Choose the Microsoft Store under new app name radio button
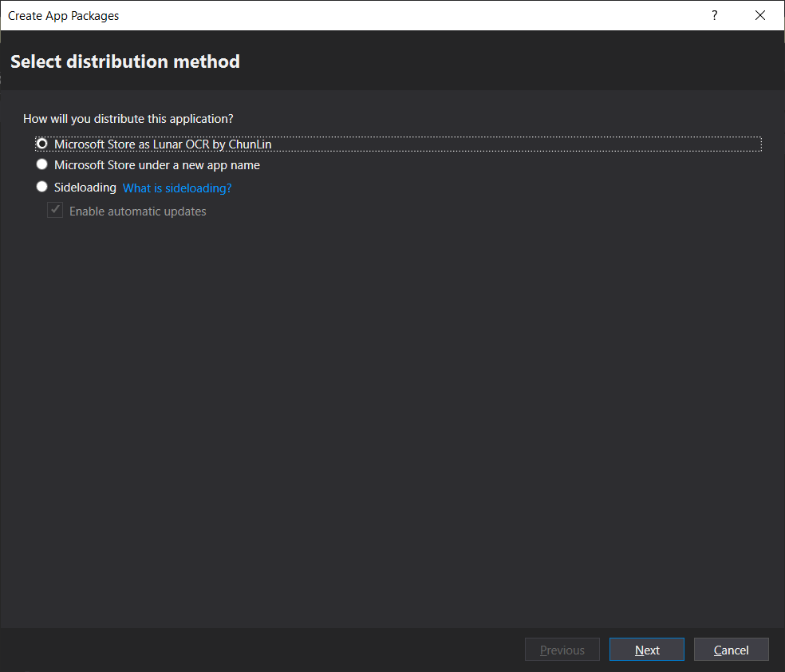The image size is (785, 672). [x=42, y=165]
